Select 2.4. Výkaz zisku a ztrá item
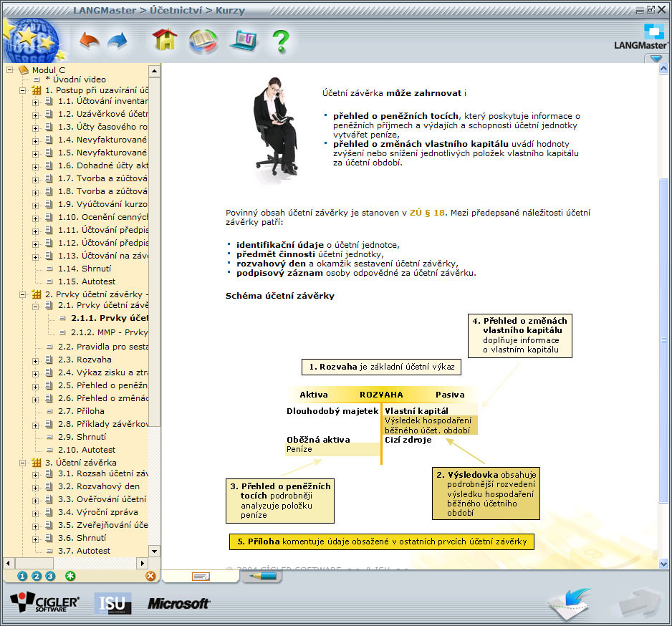Screen dimensions: 672x626 click(x=103, y=372)
